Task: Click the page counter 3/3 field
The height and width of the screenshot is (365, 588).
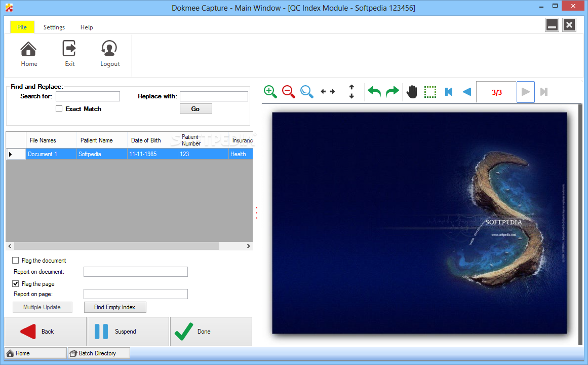Action: click(x=496, y=92)
